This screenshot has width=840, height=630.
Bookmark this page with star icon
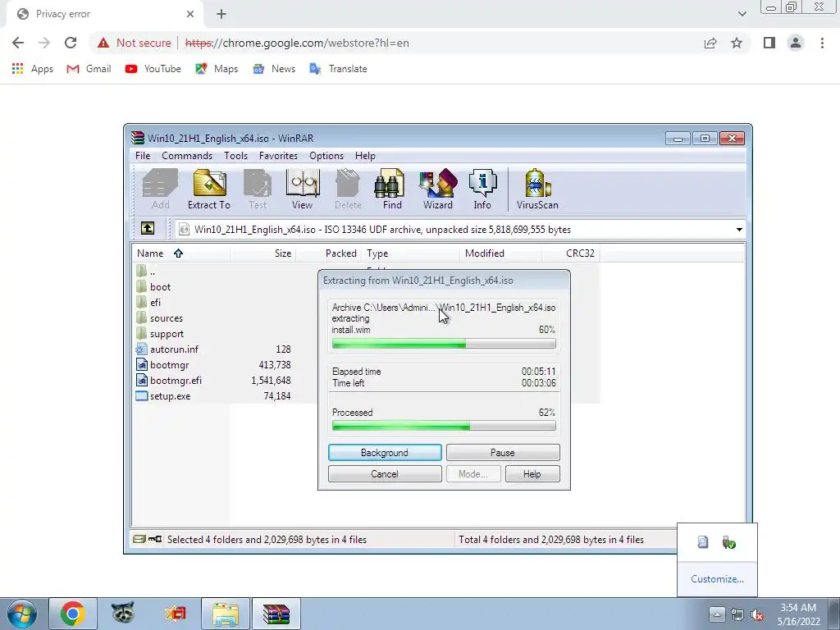(x=737, y=43)
